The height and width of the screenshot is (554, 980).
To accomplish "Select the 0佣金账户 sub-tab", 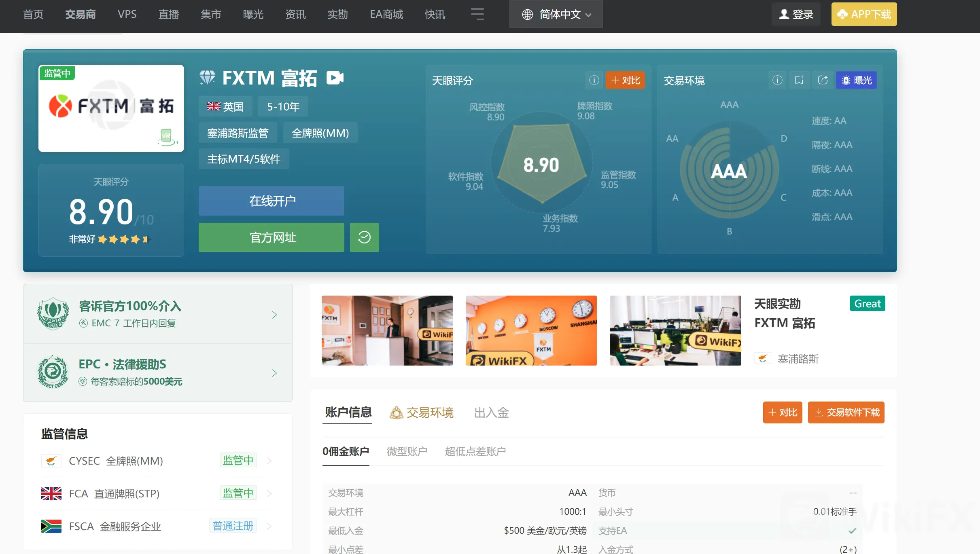I will (x=346, y=451).
